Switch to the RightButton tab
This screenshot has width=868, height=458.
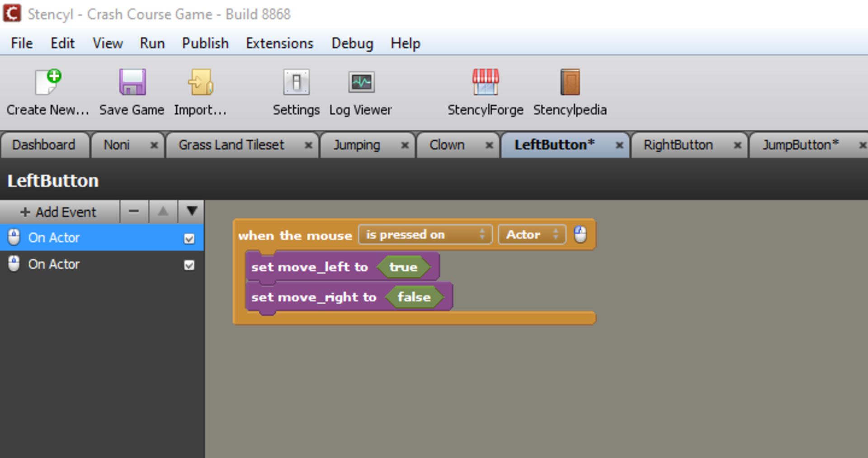[678, 145]
